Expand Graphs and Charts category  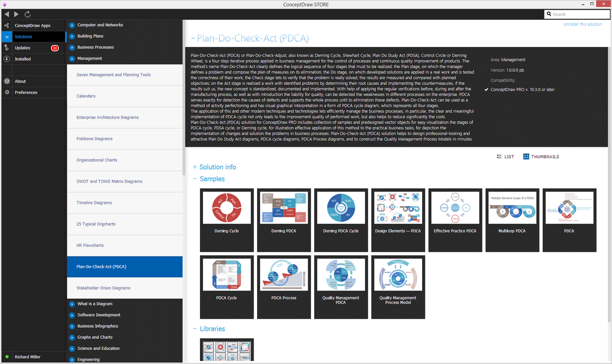(x=72, y=337)
